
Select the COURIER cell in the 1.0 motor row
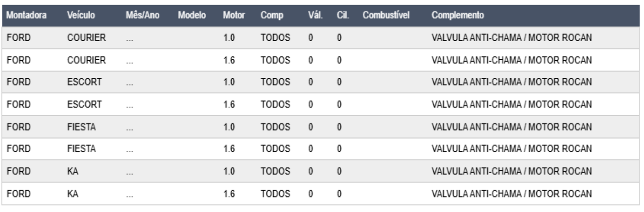tap(87, 38)
